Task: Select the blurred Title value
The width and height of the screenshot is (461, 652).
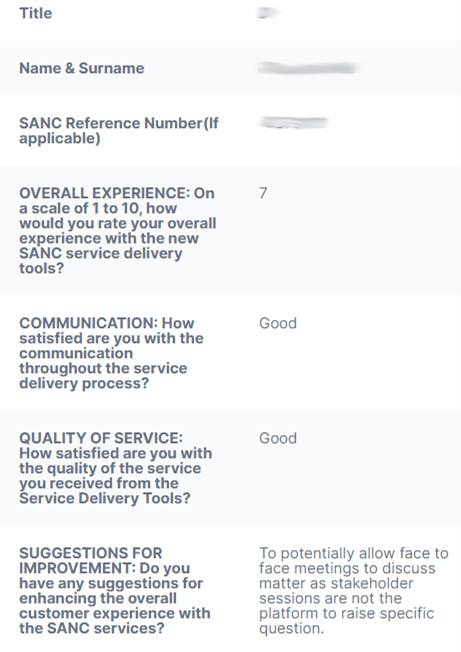Action: tap(268, 13)
